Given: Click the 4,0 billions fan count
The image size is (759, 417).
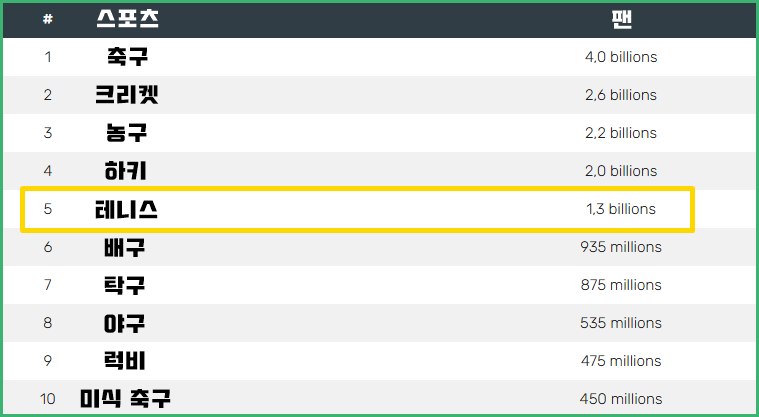Looking at the screenshot, I should point(621,57).
